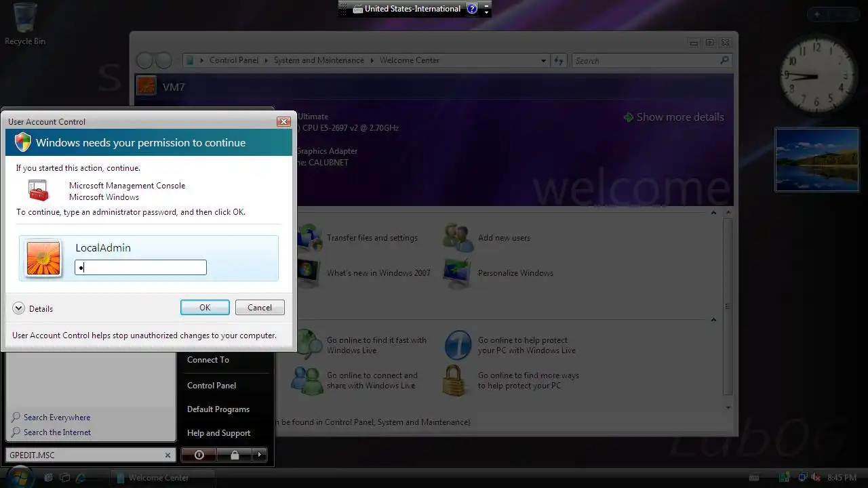Image resolution: width=868 pixels, height=488 pixels.
Task: Open Help and Support from the Start menu
Action: pyautogui.click(x=218, y=433)
